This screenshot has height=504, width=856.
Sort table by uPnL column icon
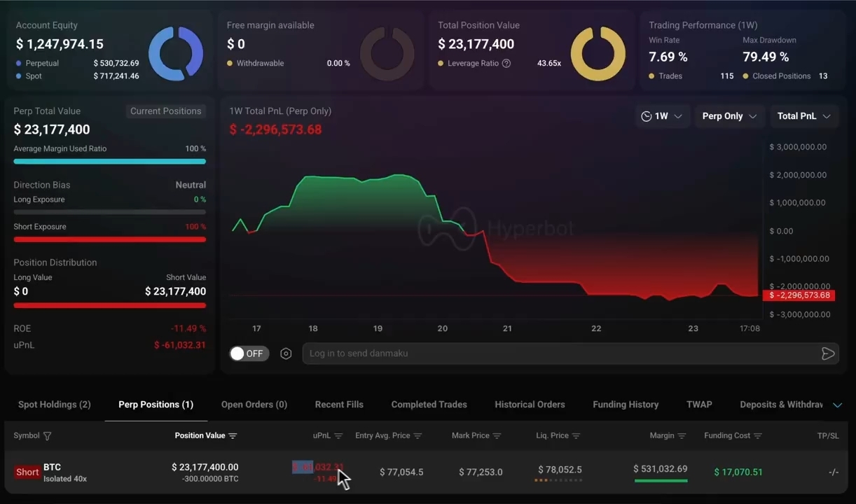tap(338, 436)
